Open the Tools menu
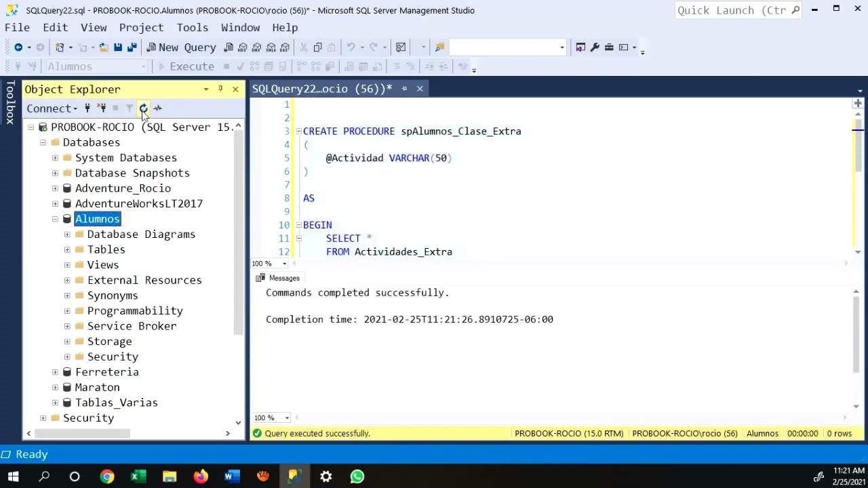This screenshot has height=488, width=868. (x=193, y=28)
